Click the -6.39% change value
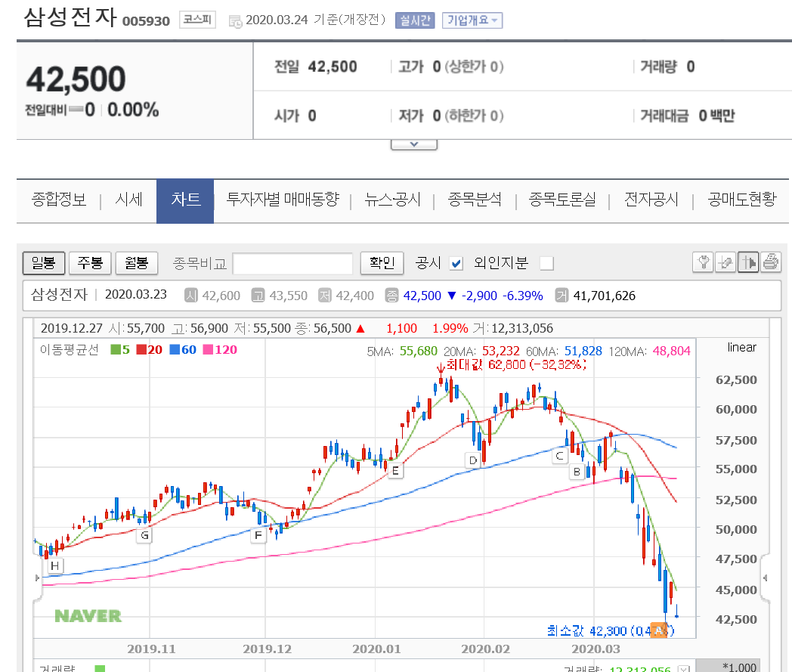 click(523, 296)
